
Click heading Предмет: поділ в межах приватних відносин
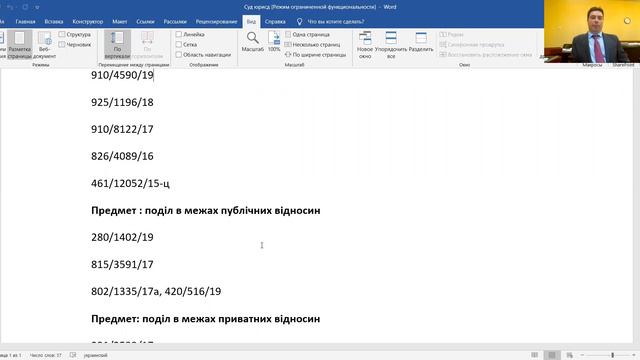205,319
